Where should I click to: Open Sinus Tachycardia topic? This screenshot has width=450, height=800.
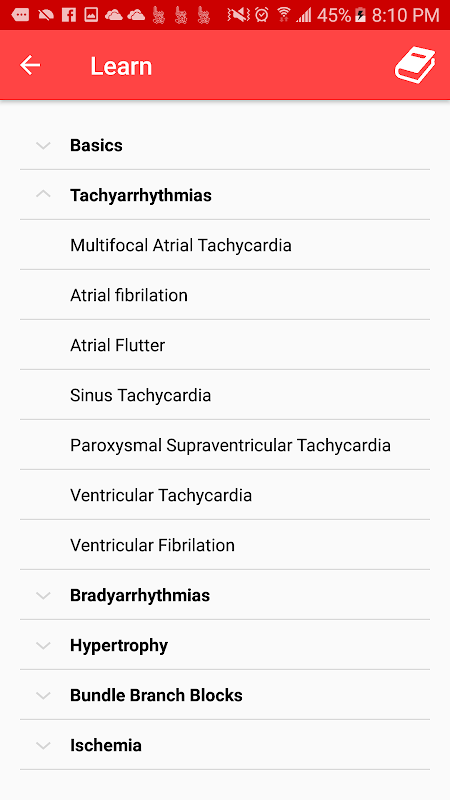click(225, 395)
